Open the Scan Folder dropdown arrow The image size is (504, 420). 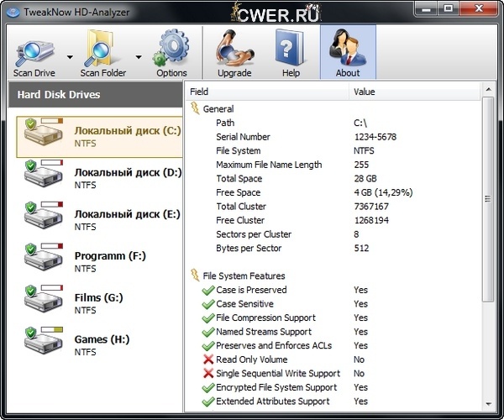pyautogui.click(x=138, y=58)
